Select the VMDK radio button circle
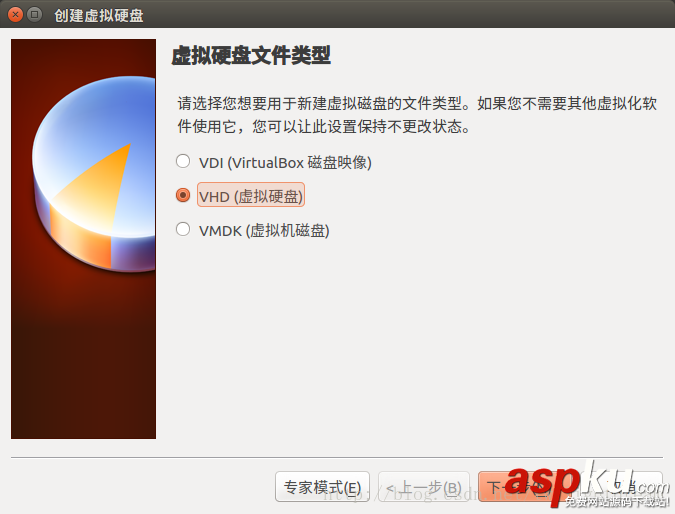Image resolution: width=675 pixels, height=514 pixels. (x=183, y=229)
